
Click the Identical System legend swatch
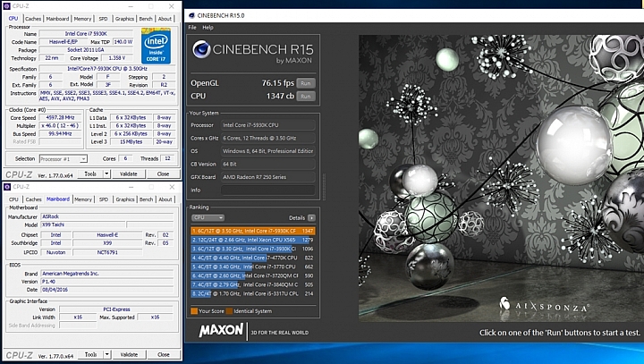click(x=229, y=311)
